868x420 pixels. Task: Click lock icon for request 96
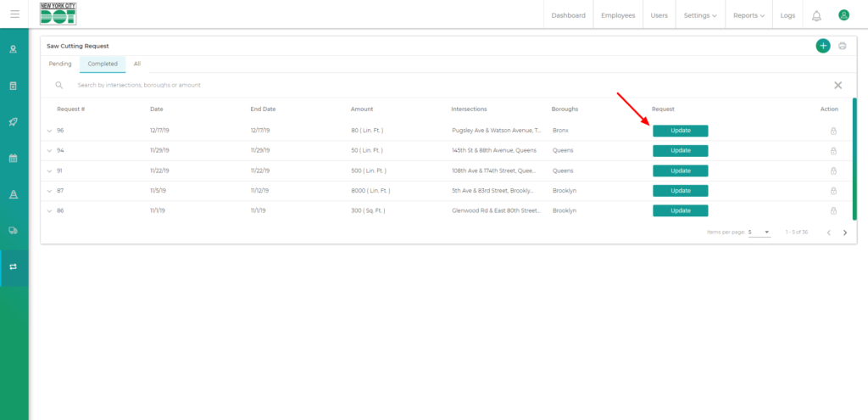[833, 131]
